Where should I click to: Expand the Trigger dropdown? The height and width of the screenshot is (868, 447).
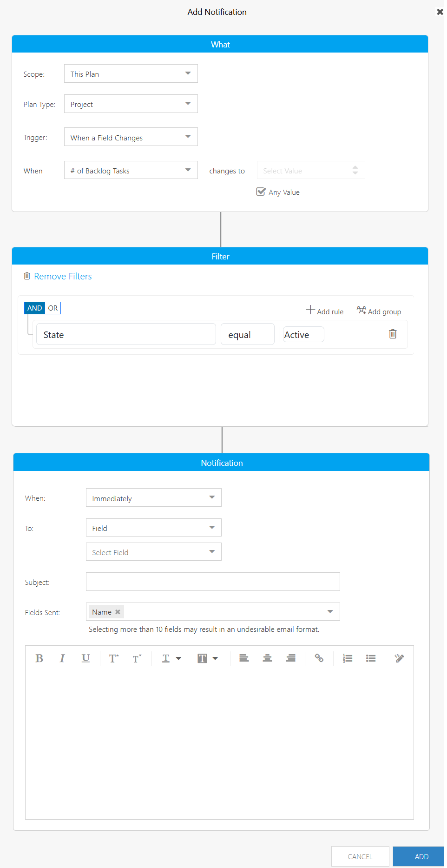coord(131,137)
